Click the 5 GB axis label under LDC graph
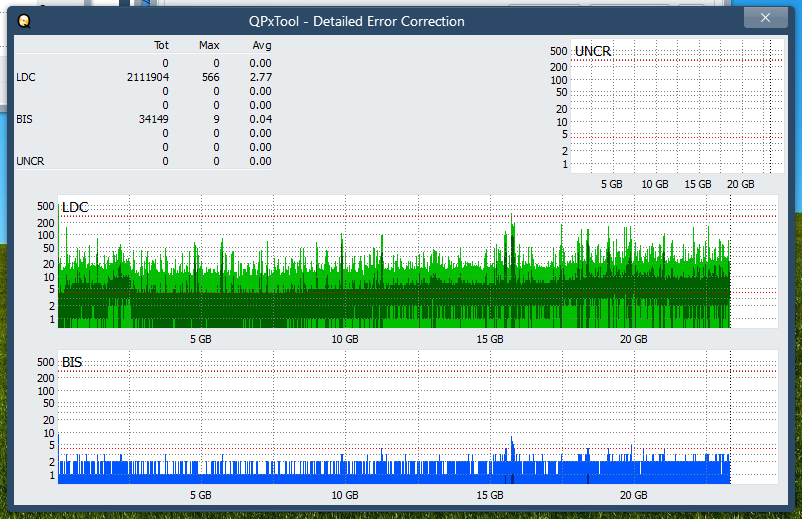This screenshot has height=519, width=802. click(x=200, y=340)
